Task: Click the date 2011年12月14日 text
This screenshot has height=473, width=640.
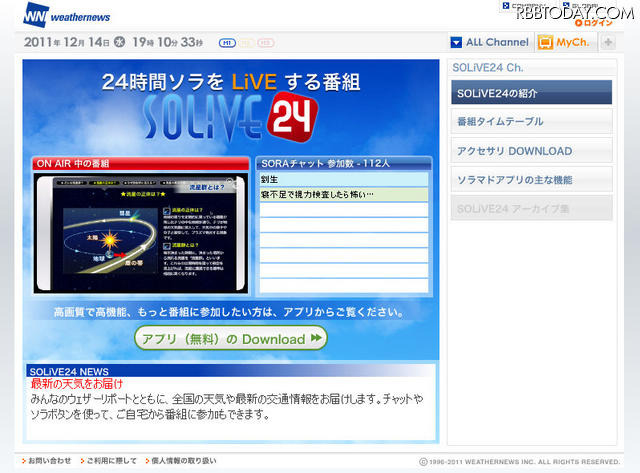Action: click(67, 42)
